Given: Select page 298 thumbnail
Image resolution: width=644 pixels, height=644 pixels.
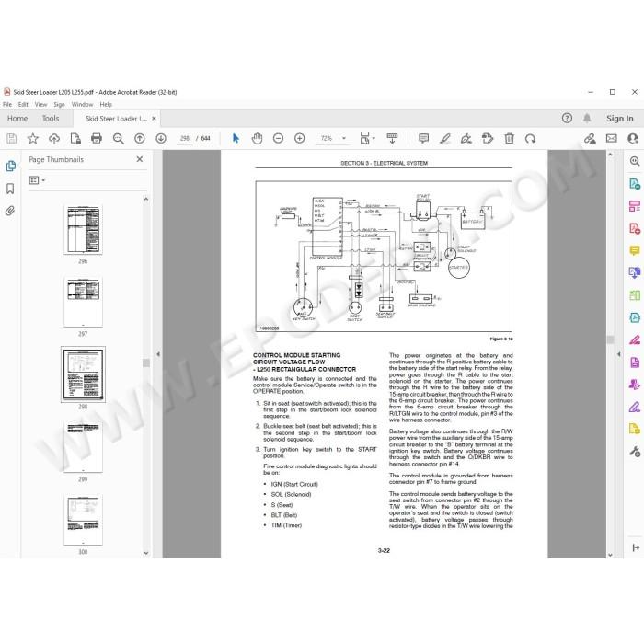Looking at the screenshot, I should [83, 374].
